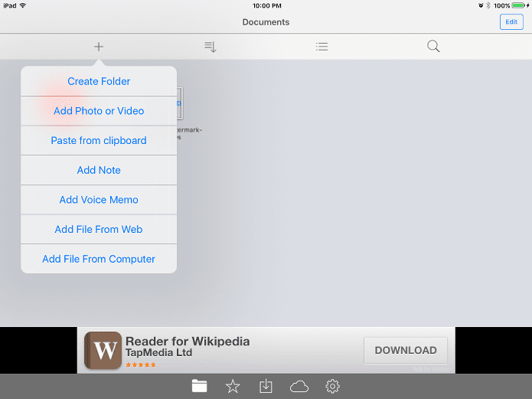Tap the partially hidden document thumbnail
The image size is (532, 399).
180,103
